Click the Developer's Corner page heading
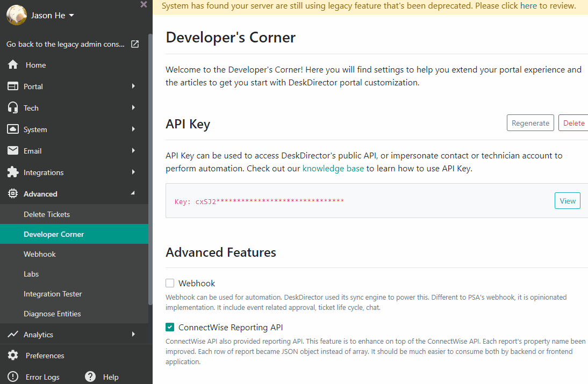Screen dimensions: 588x384 coord(231,38)
